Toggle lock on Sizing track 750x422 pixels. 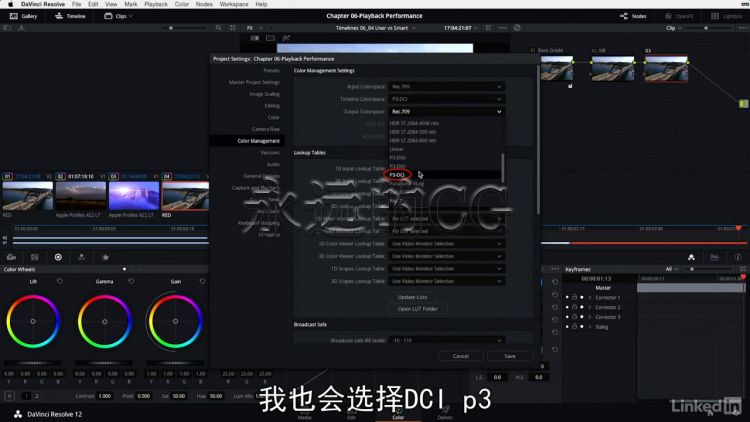(574, 327)
